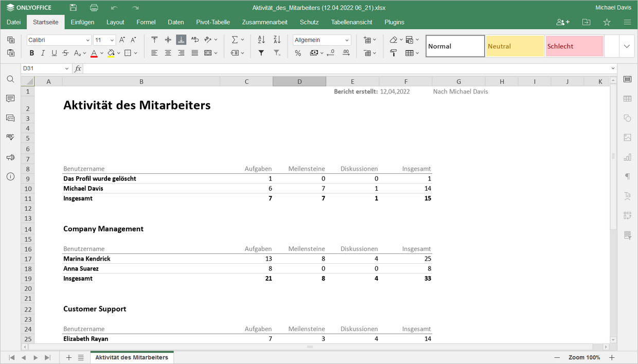Center text horizontally
Image resolution: width=638 pixels, height=364 pixels.
point(168,53)
